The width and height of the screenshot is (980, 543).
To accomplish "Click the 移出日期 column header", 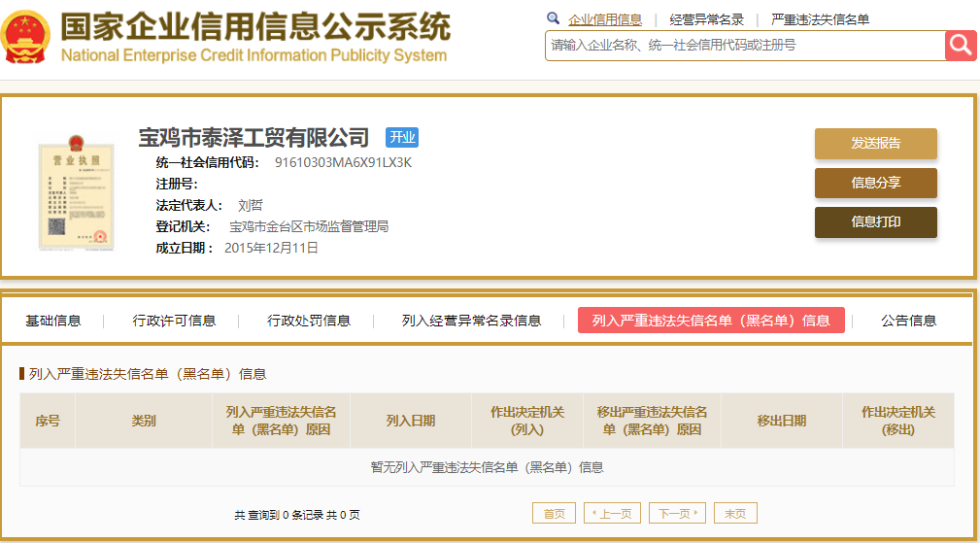I will pos(782,421).
